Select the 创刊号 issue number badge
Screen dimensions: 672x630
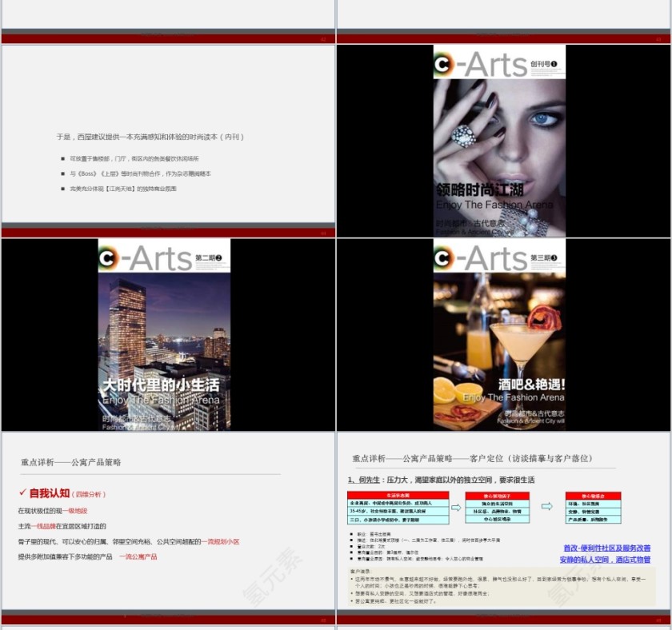point(553,63)
